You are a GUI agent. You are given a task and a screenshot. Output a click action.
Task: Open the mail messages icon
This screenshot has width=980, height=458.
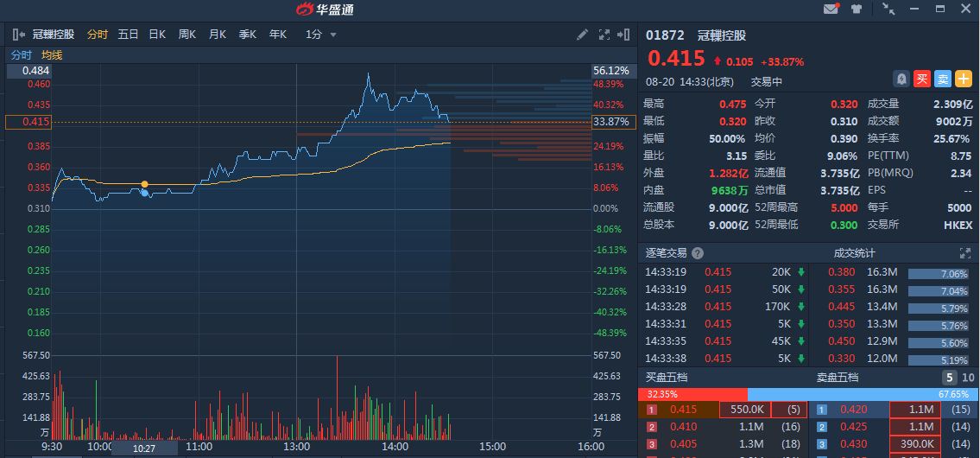click(831, 10)
